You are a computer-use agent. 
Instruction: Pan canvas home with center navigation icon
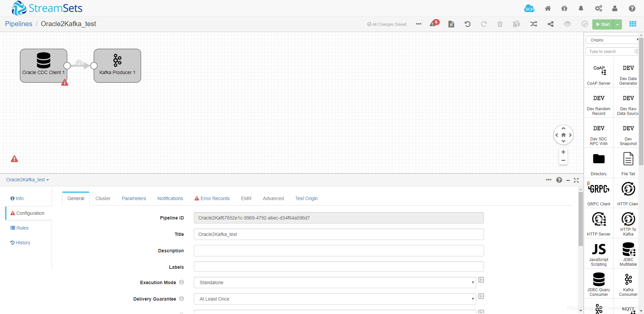pyautogui.click(x=563, y=135)
